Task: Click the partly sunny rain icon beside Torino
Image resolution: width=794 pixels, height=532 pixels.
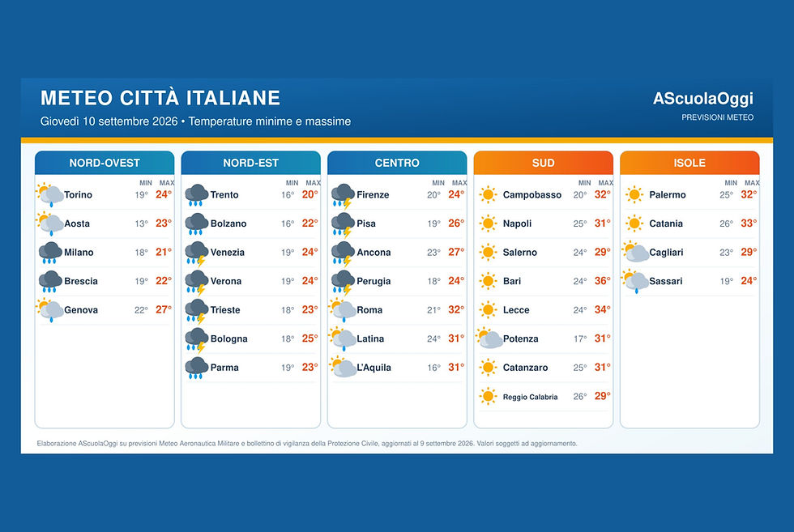Action: click(x=50, y=195)
